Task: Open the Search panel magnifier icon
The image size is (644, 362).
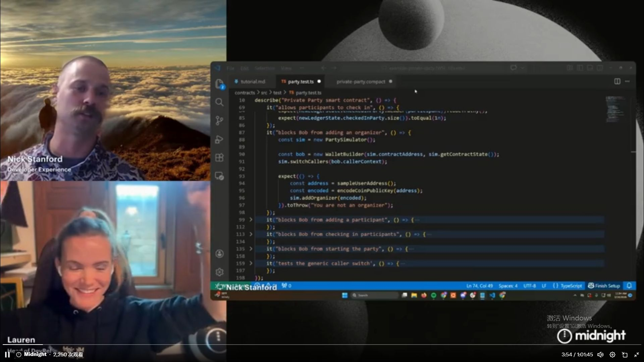Action: [x=219, y=102]
